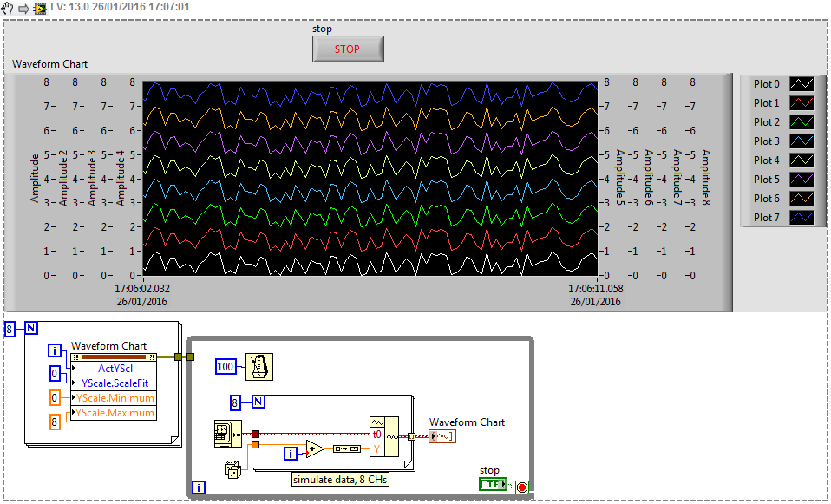Image resolution: width=831 pixels, height=504 pixels.
Task: Select the YScale.Minimum property row
Action: (114, 397)
